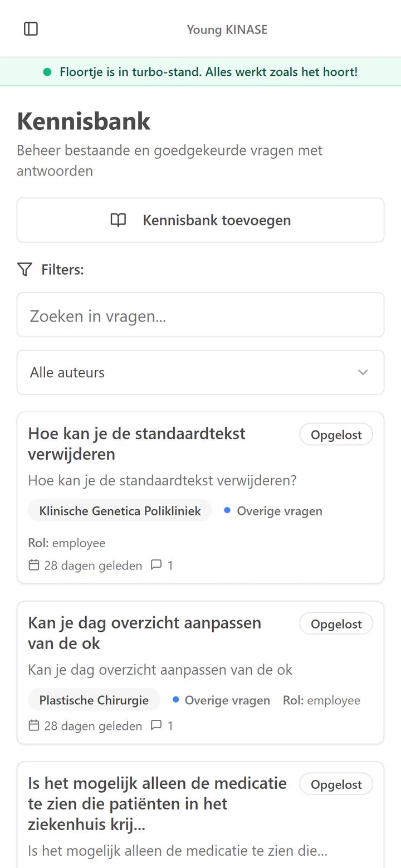
Task: Open question 'Is het mogelijk alleen de medicatie'
Action: click(x=157, y=803)
